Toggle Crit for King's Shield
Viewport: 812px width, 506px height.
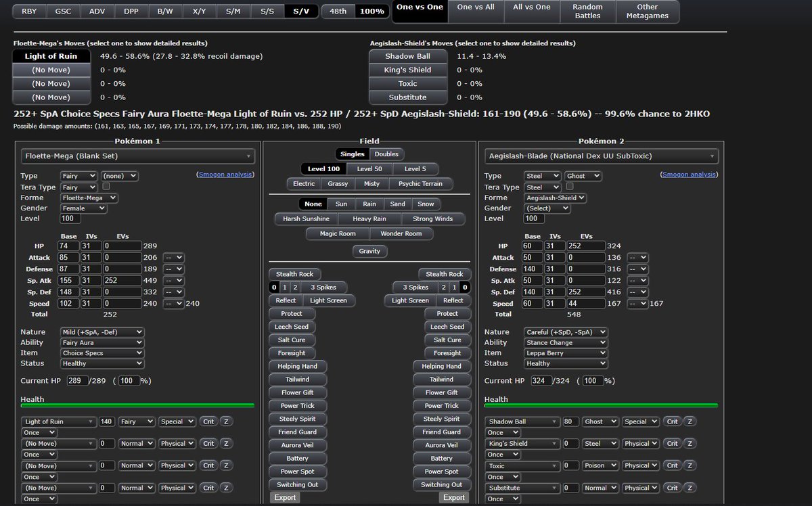(x=672, y=444)
